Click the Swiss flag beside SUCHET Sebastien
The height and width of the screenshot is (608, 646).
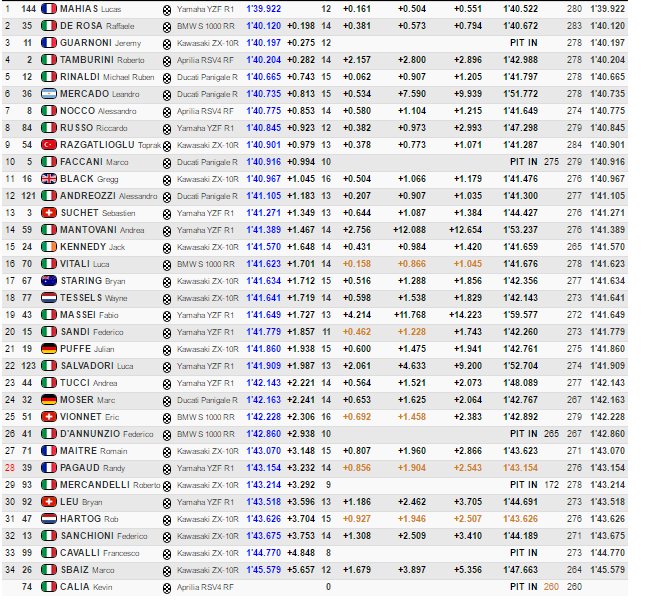coord(49,213)
